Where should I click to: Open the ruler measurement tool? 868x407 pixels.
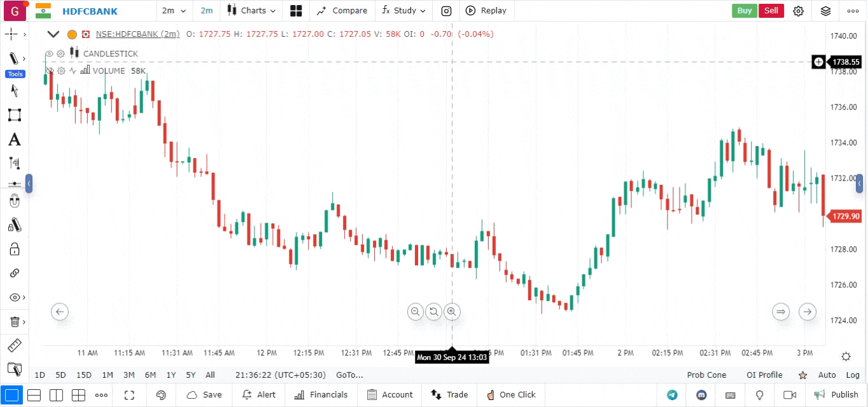coord(14,345)
